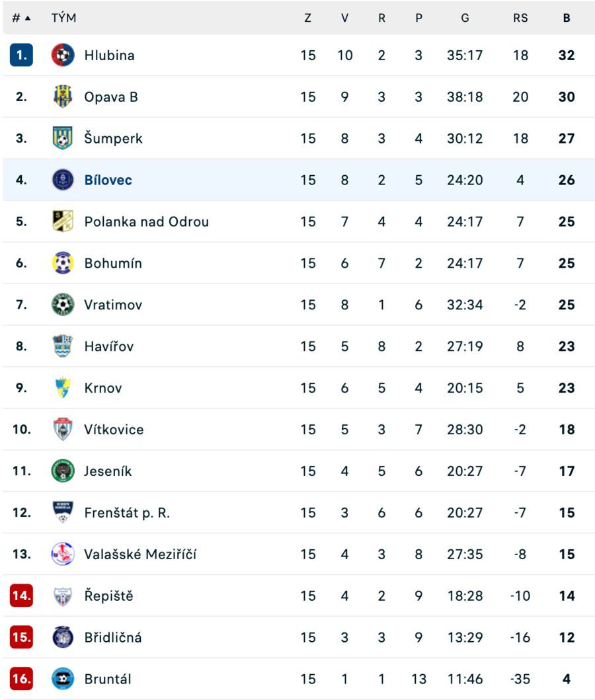Click the Polanka nad Odrou logo
Viewport: 595px width, 700px height.
(x=63, y=221)
